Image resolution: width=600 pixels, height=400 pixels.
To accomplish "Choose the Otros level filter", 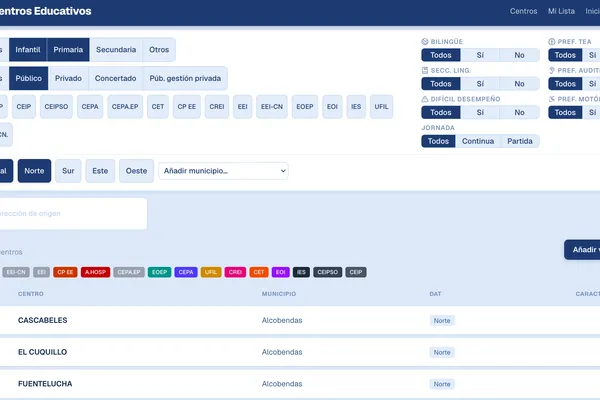I will point(159,50).
